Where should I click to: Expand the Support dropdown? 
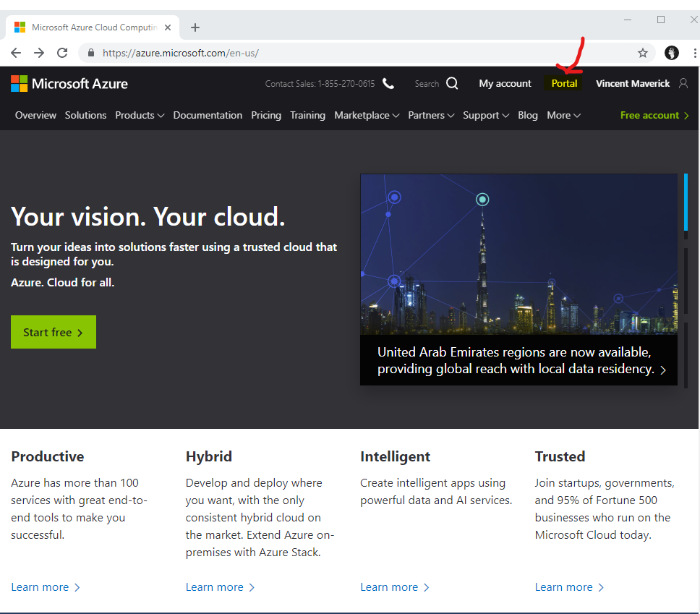click(x=486, y=115)
